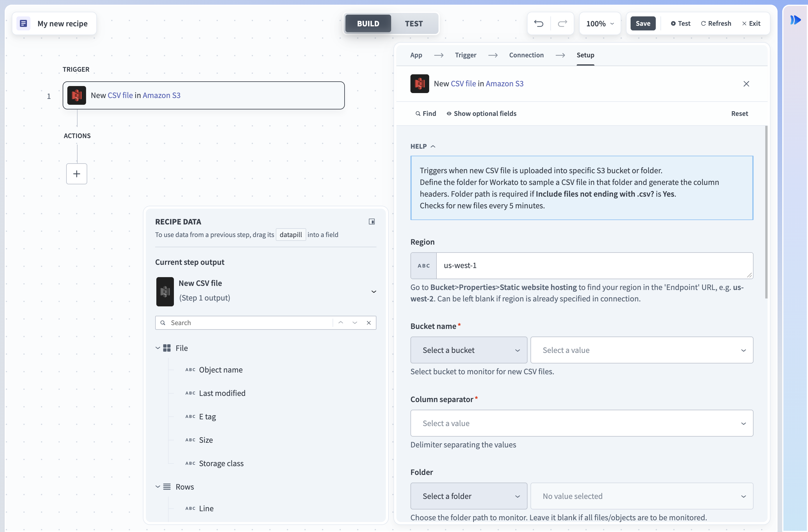Open the Select a folder mode dropdown
Screen dimensions: 808x532
click(x=468, y=496)
